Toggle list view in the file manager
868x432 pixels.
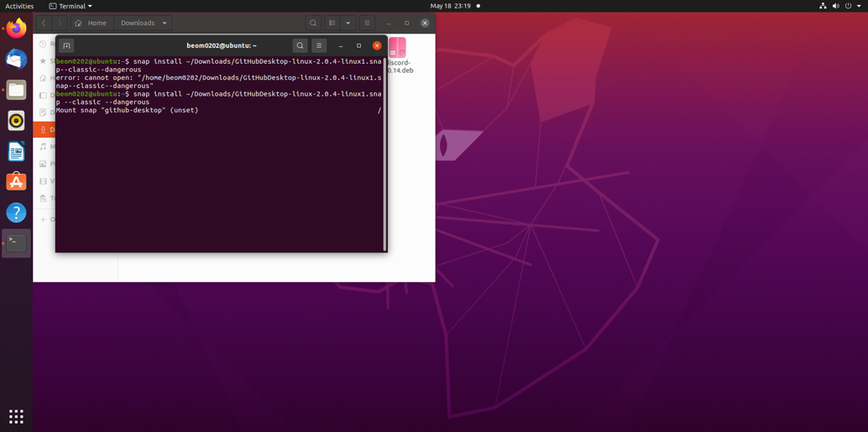click(332, 23)
